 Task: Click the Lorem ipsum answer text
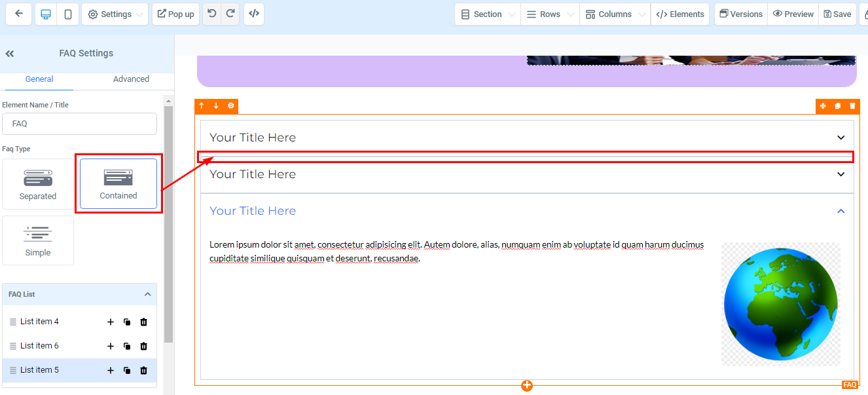tap(457, 252)
